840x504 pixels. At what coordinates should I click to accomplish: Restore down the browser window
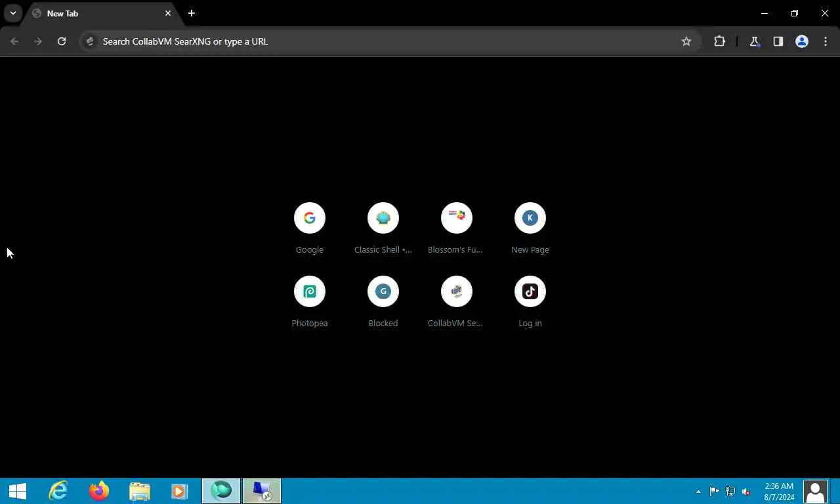pos(795,13)
